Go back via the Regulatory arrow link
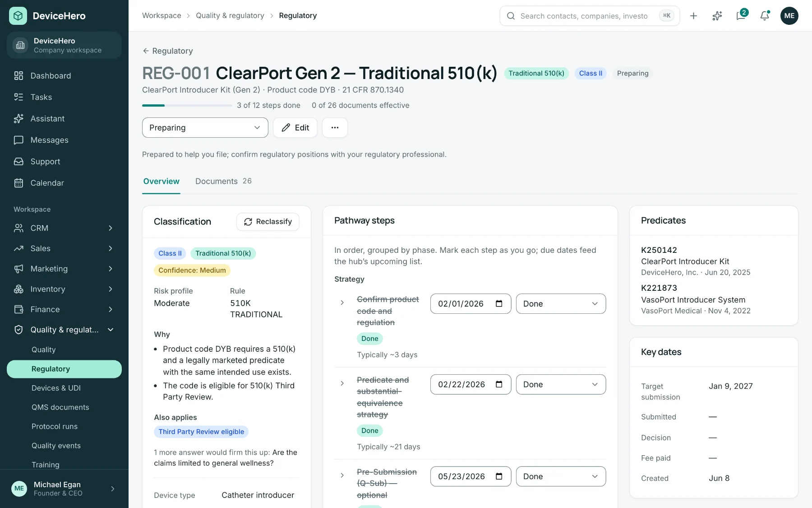The image size is (812, 508). pyautogui.click(x=168, y=51)
